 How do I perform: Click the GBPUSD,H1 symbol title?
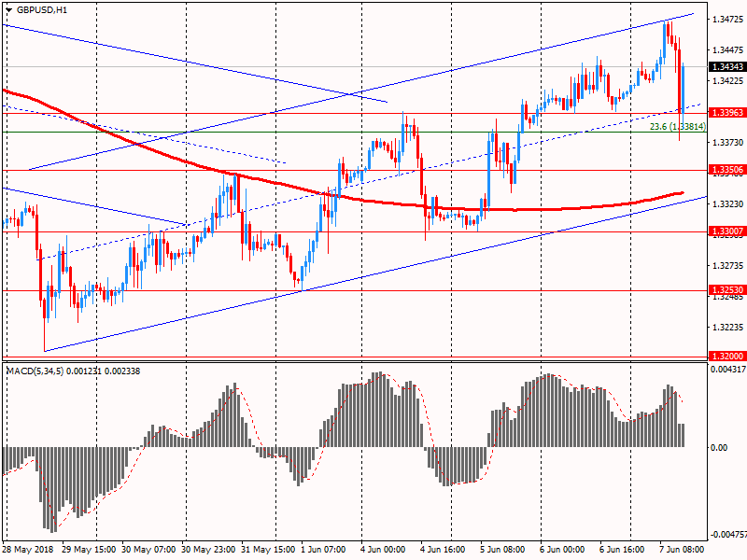click(41, 10)
